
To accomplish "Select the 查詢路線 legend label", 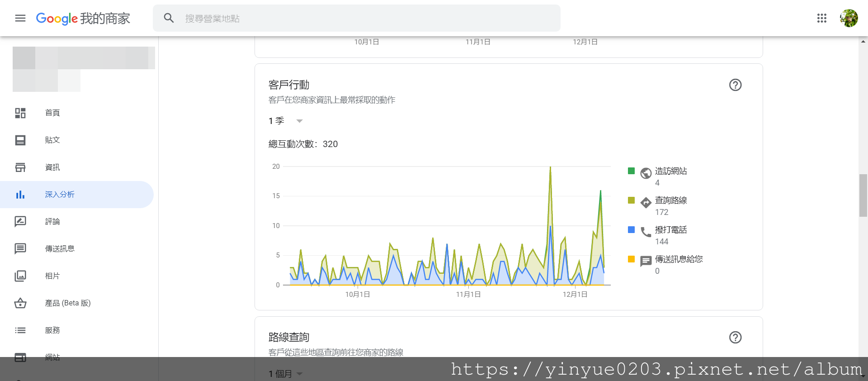I will [x=671, y=200].
